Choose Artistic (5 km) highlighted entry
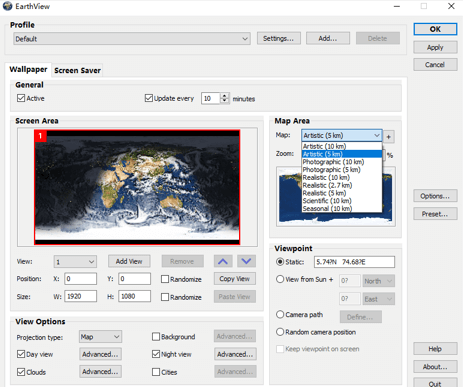The image size is (463, 387). (342, 154)
